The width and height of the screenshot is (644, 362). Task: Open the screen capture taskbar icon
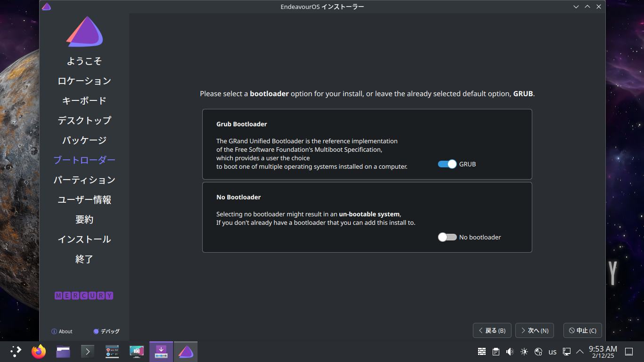(x=137, y=351)
